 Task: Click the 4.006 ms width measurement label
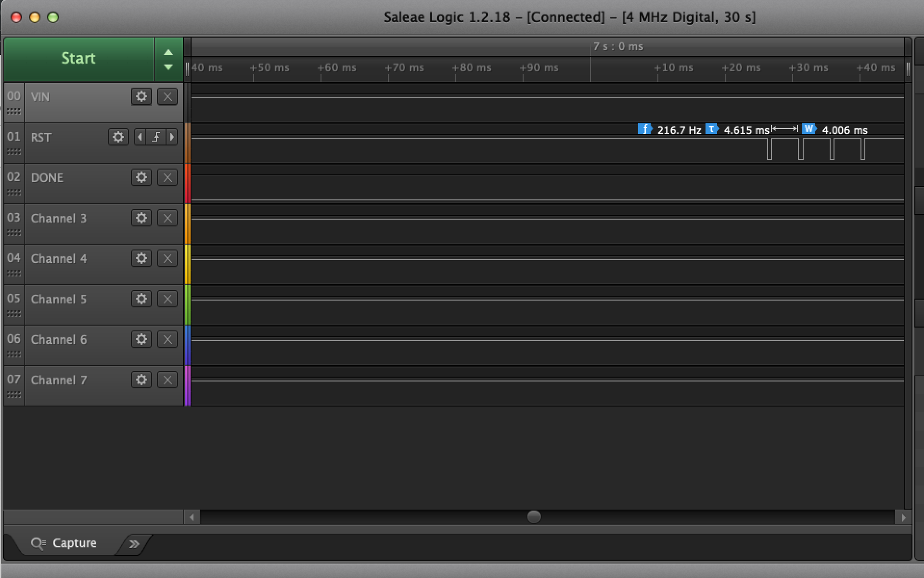[x=844, y=130]
